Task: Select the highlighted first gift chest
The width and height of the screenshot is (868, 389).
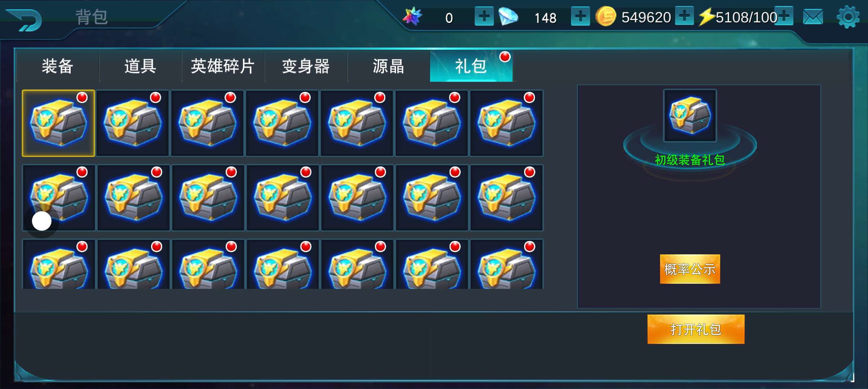Action: [x=58, y=123]
